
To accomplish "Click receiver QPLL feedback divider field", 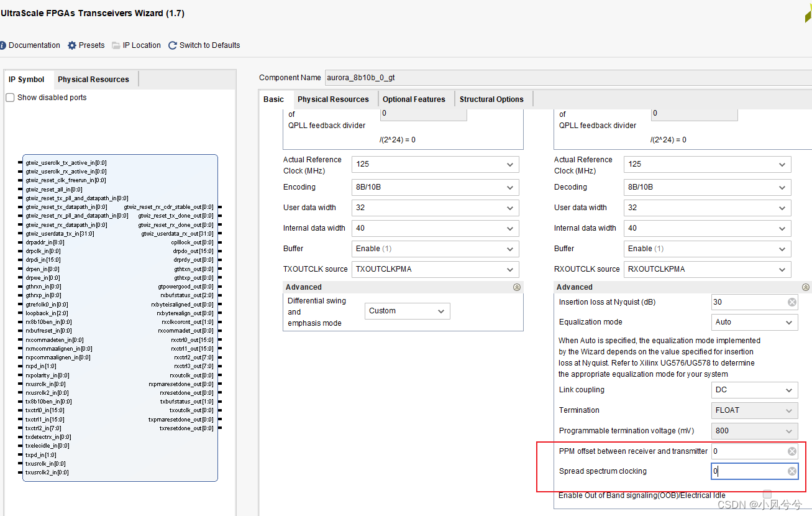I will click(x=695, y=114).
